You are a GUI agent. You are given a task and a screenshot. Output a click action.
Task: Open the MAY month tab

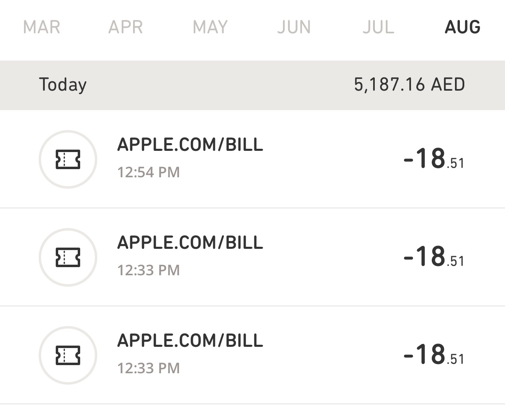click(x=210, y=27)
